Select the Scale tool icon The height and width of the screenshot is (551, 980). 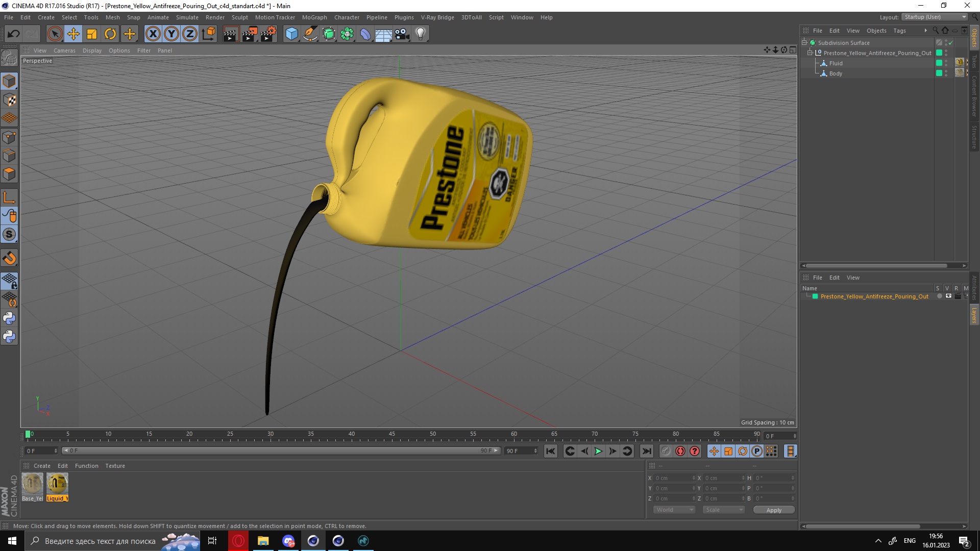[x=92, y=34]
